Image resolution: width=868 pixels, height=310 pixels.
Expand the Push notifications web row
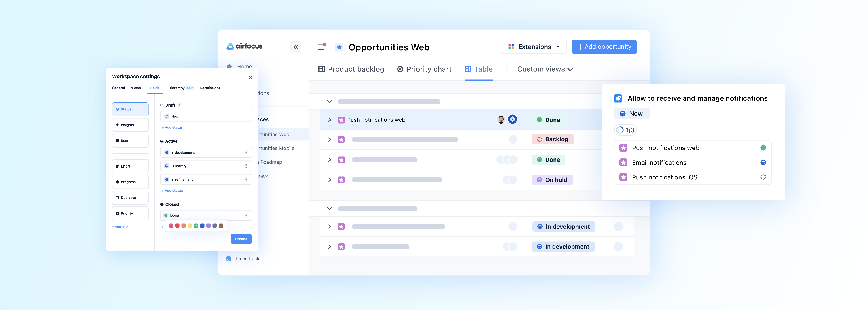click(329, 119)
